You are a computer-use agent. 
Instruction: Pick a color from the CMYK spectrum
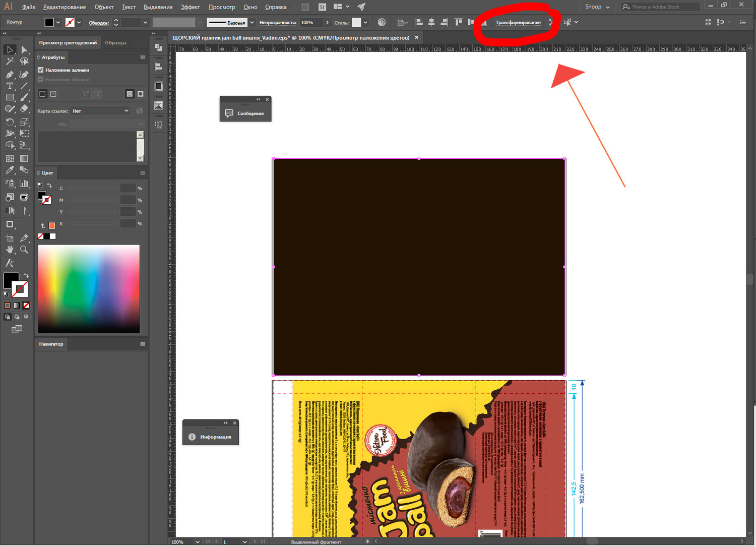tap(89, 289)
